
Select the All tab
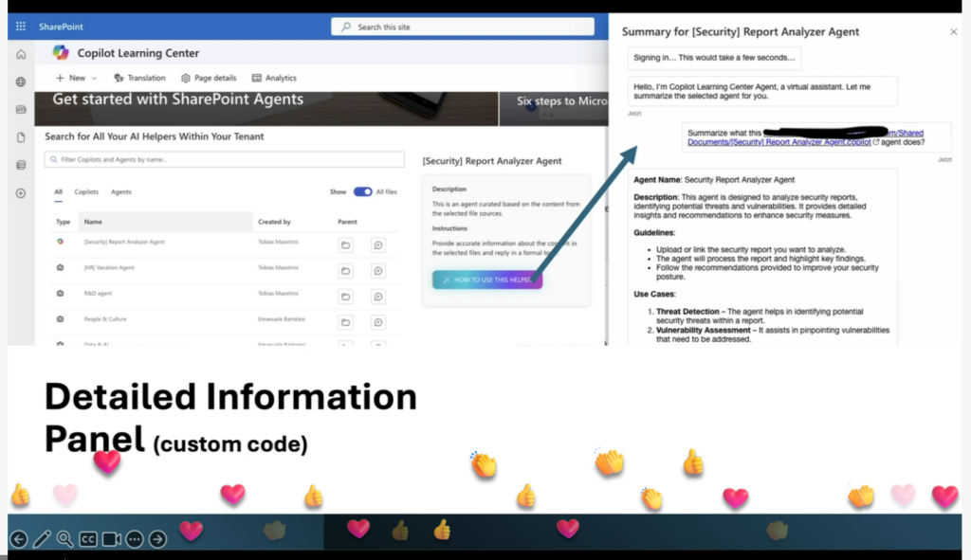(58, 191)
